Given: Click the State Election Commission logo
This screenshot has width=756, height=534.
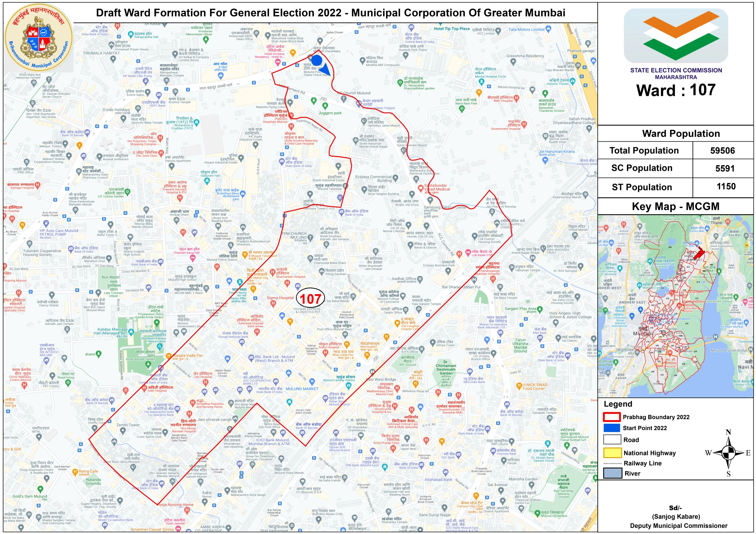Looking at the screenshot, I should click(x=676, y=36).
